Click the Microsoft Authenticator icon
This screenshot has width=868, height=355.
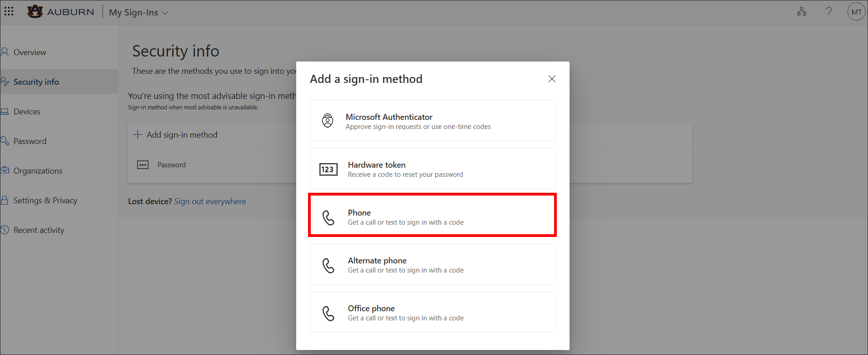[328, 121]
